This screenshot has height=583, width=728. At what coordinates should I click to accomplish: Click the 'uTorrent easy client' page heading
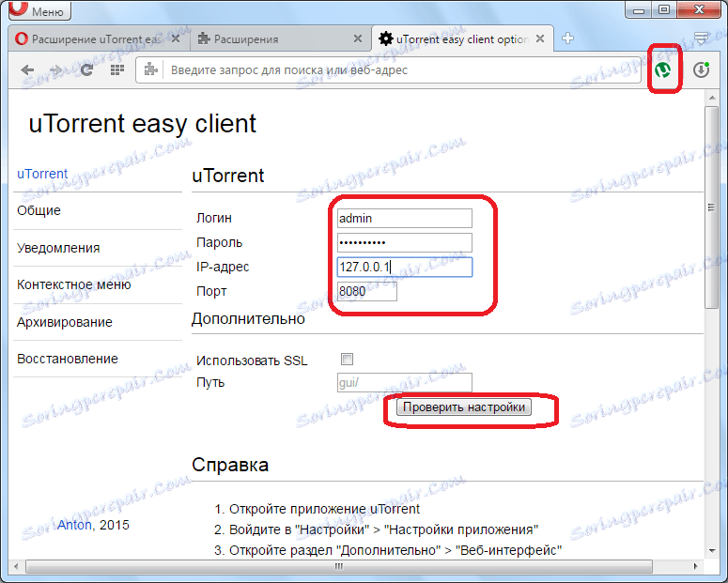tap(143, 124)
